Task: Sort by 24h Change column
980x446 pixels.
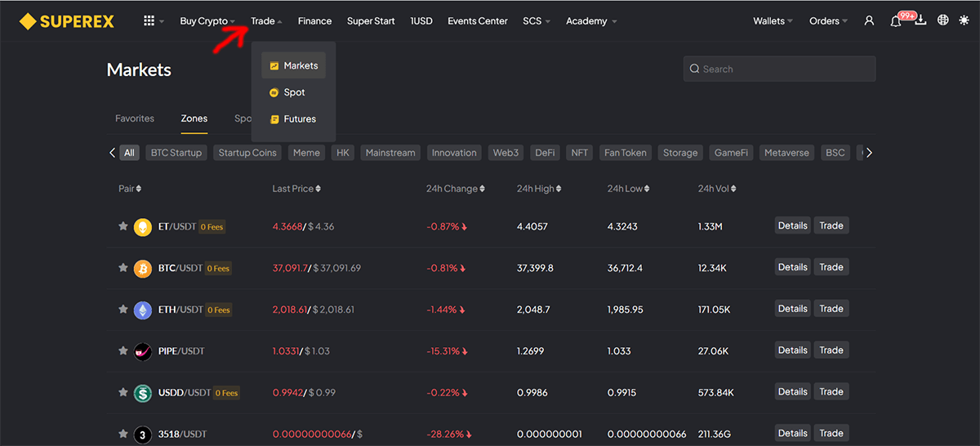Action: pos(456,189)
